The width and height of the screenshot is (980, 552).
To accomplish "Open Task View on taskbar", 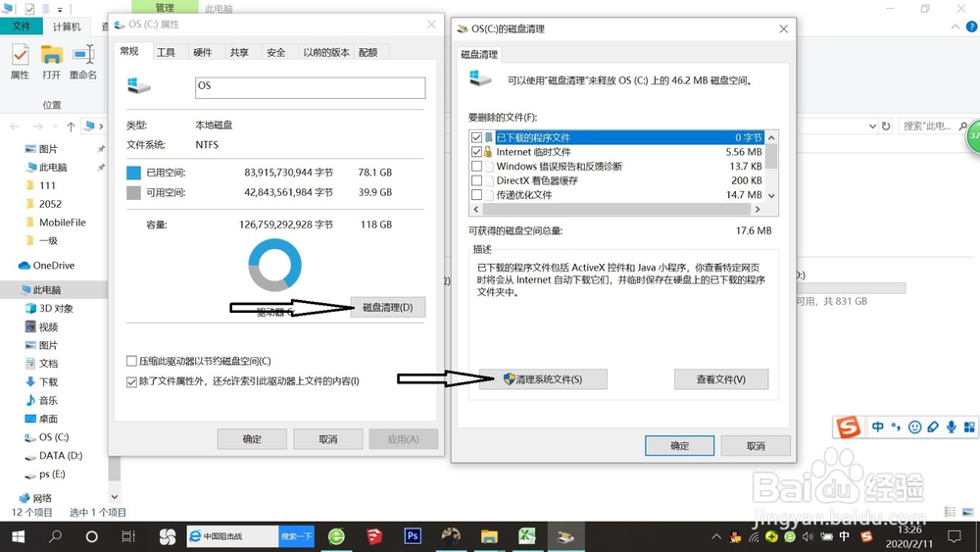I will [x=128, y=536].
